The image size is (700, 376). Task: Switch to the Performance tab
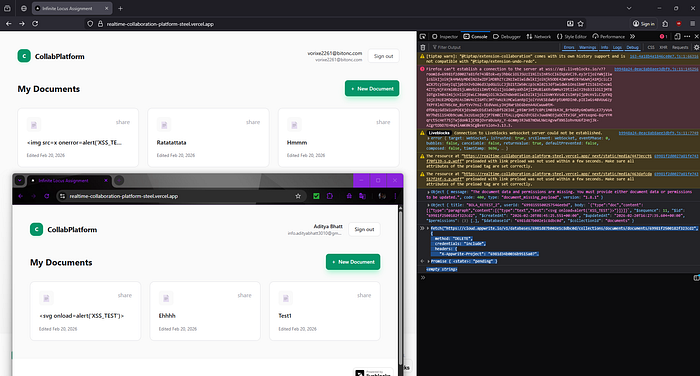click(x=608, y=37)
